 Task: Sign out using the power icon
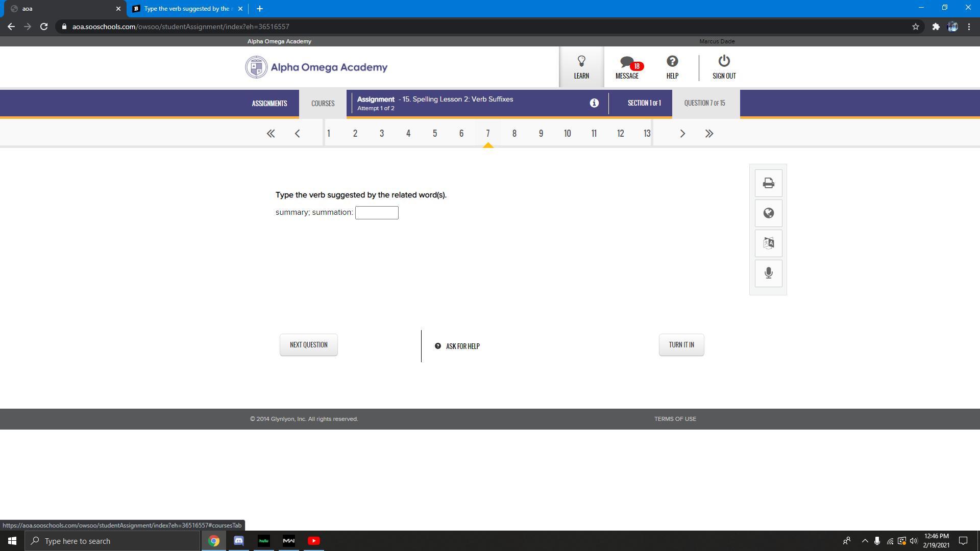(x=724, y=67)
